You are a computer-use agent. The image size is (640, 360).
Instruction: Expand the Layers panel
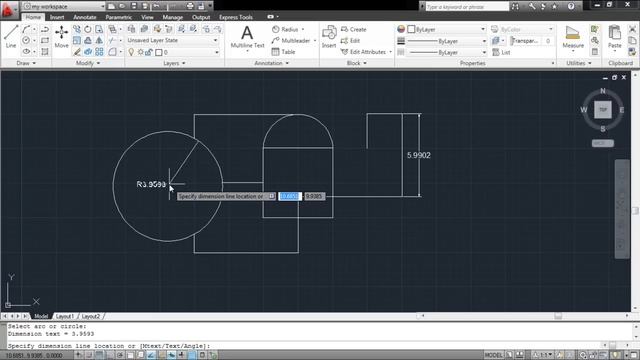point(174,63)
